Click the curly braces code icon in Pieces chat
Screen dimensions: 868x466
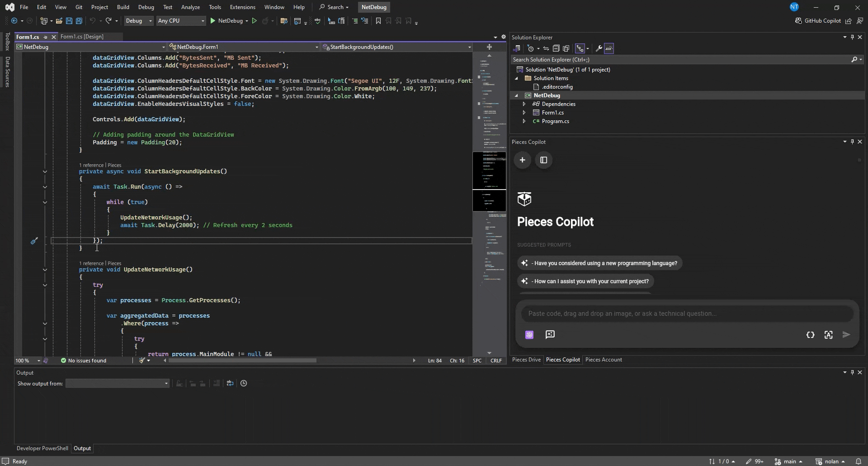tap(810, 335)
